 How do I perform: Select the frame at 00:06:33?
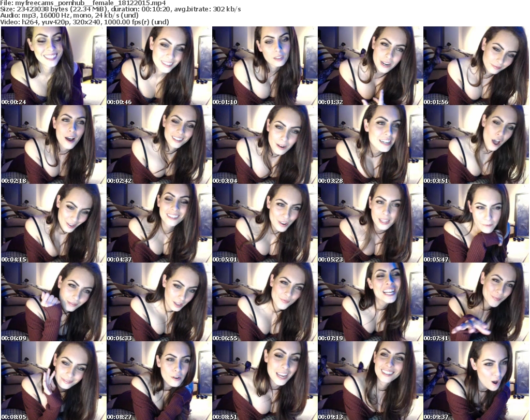pyautogui.click(x=159, y=302)
